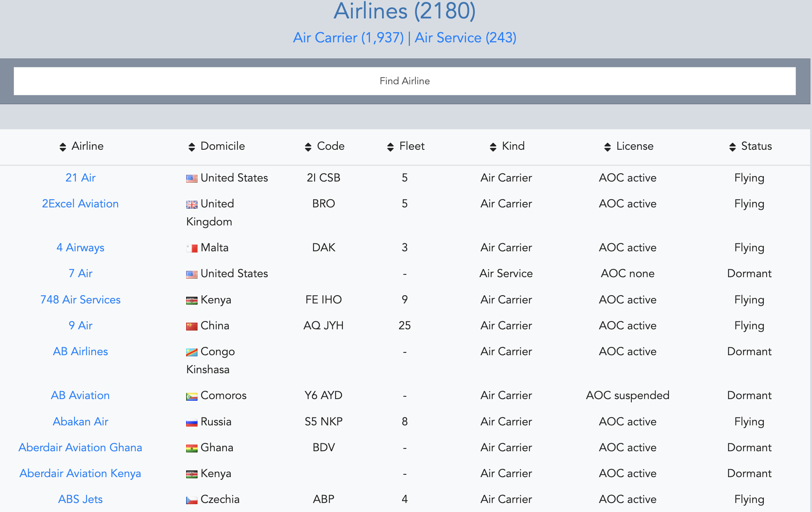Click the sort icon beside Airline header

63,146
